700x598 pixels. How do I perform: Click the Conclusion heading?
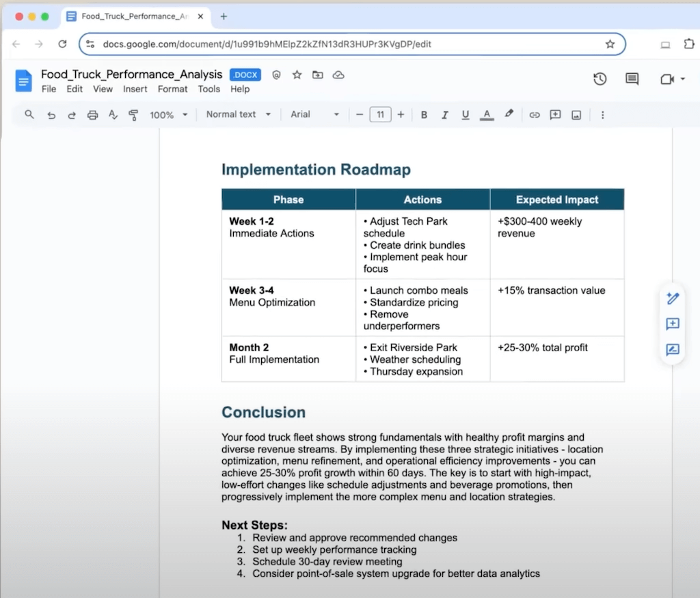(263, 412)
